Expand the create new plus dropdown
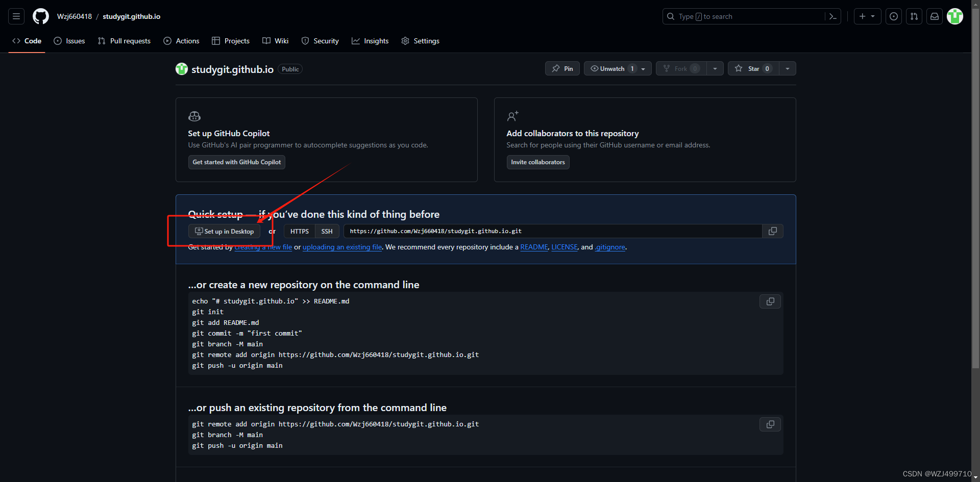This screenshot has width=980, height=482. 867,16
